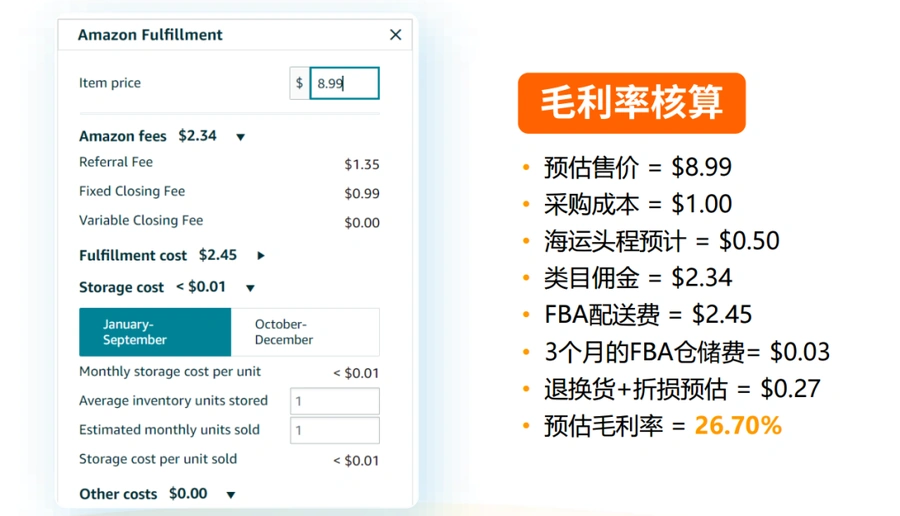
Task: Click the 采购成本 = $1.00 line
Action: pyautogui.click(x=638, y=204)
